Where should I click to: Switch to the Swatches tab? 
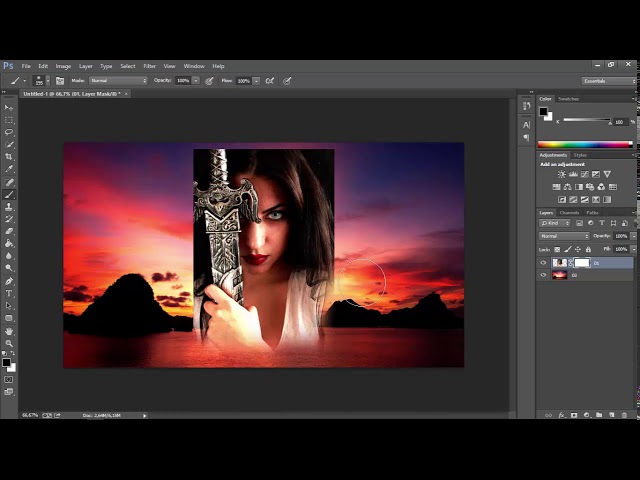click(568, 99)
